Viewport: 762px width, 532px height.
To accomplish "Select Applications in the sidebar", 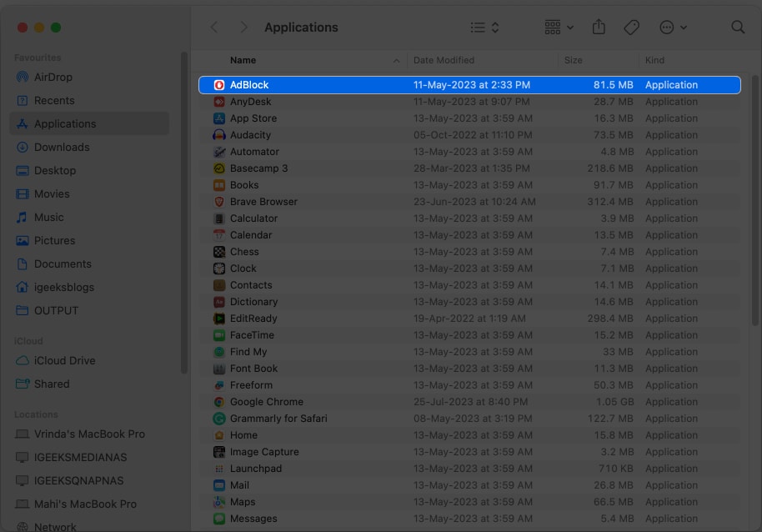I will click(89, 124).
